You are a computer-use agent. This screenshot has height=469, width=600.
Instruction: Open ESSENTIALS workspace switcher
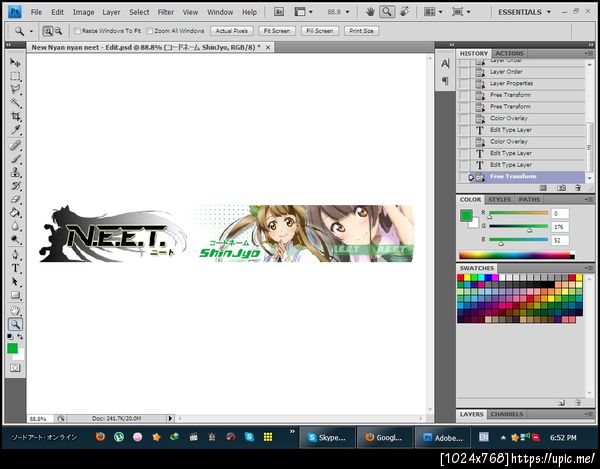click(524, 12)
